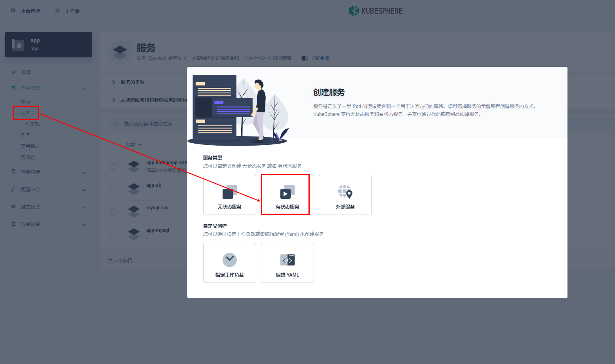Check the app-mysql row checkbox
This screenshot has width=615, height=364.
113,234
